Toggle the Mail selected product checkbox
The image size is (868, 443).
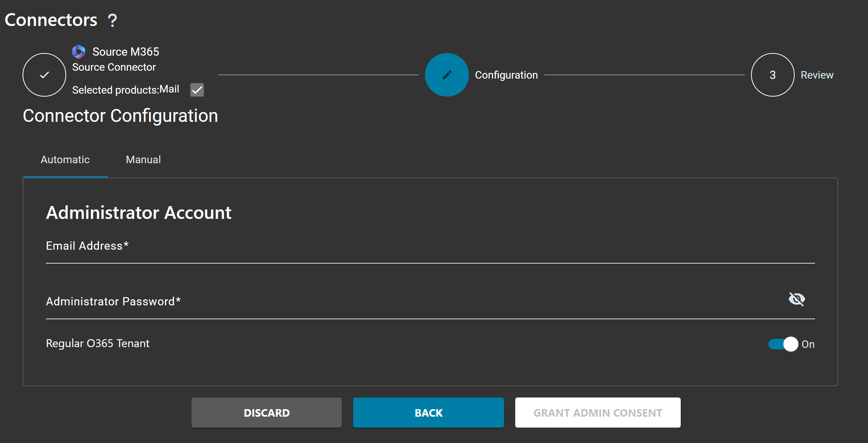(x=197, y=90)
